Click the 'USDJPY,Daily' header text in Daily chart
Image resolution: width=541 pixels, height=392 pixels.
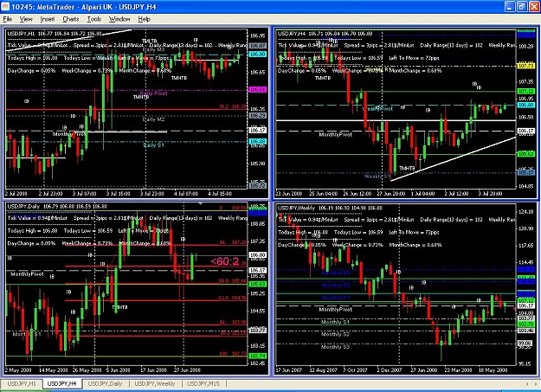tap(23, 206)
